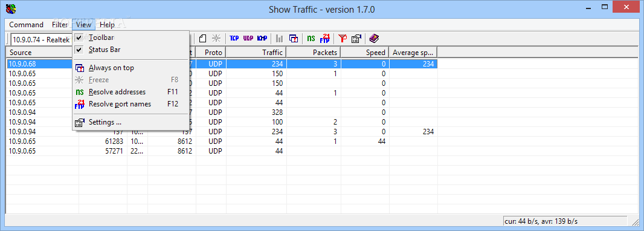The image size is (644, 231).
Task: Select Resolve port names F12 menu entry
Action: (130, 104)
